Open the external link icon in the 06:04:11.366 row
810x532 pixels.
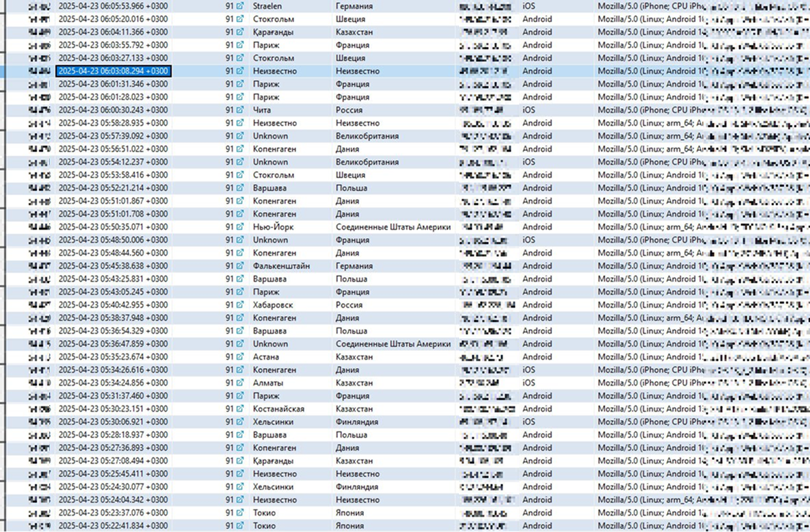[x=240, y=32]
